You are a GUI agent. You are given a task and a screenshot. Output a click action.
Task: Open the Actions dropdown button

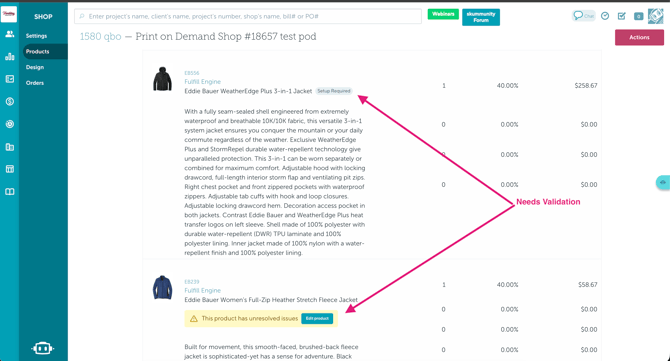(639, 37)
